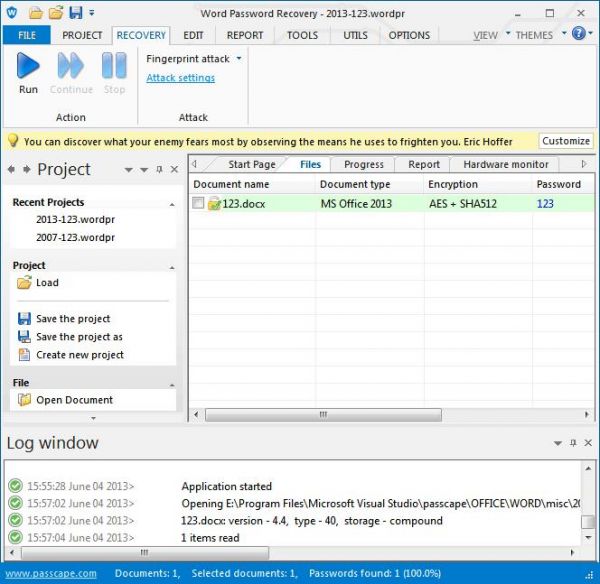Click the Load project folder icon
The width and height of the screenshot is (600, 584).
(24, 283)
